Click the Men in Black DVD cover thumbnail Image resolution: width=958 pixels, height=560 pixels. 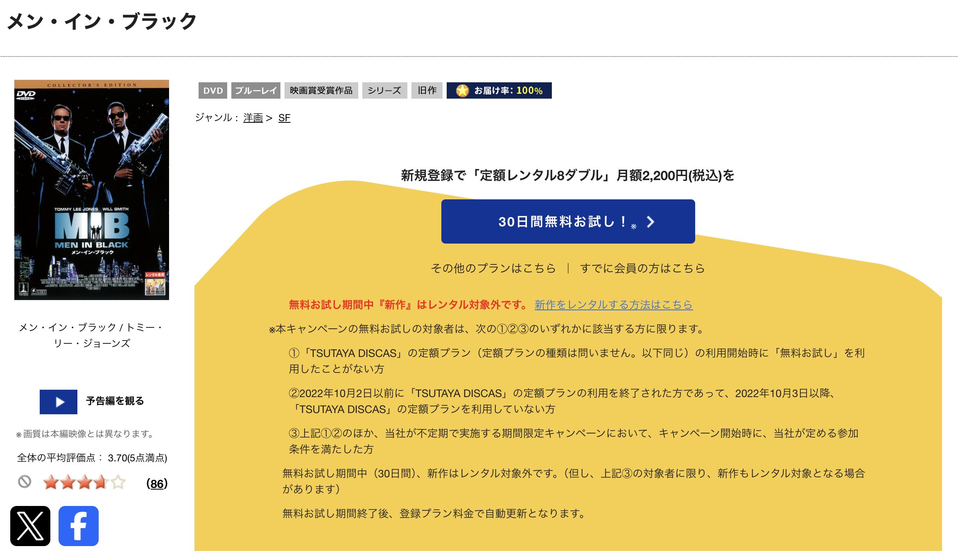[x=92, y=190]
